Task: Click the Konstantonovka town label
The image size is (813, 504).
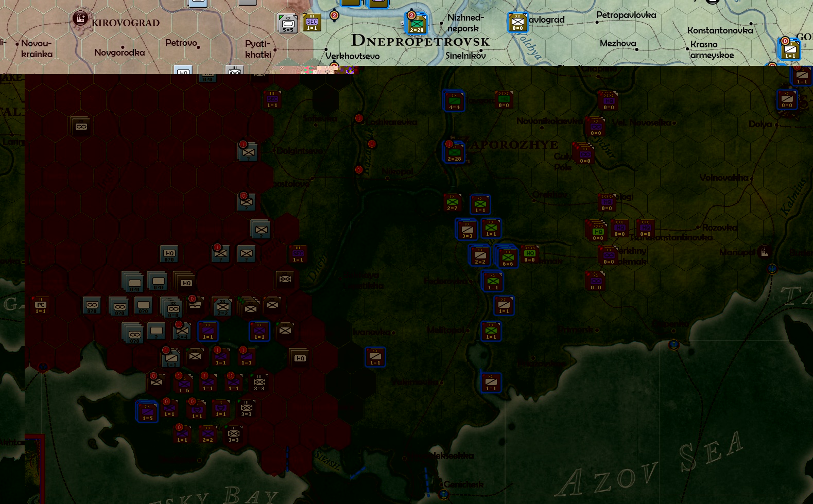Action: (720, 30)
